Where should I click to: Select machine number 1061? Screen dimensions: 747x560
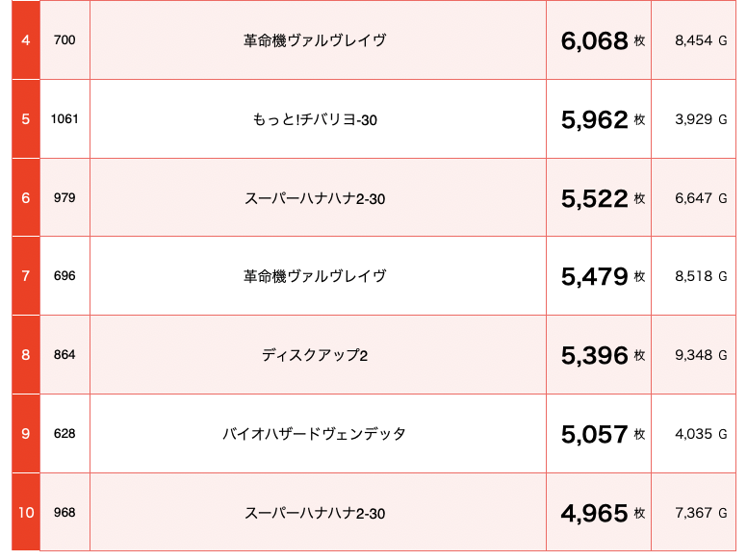pos(64,119)
